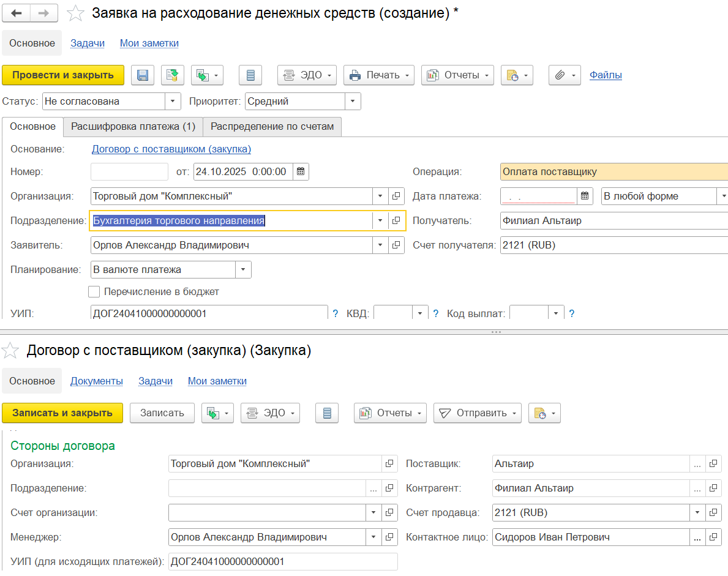Screen dimensions: 728x576
Task: Click the save (floppy disk) icon
Action: coord(143,75)
